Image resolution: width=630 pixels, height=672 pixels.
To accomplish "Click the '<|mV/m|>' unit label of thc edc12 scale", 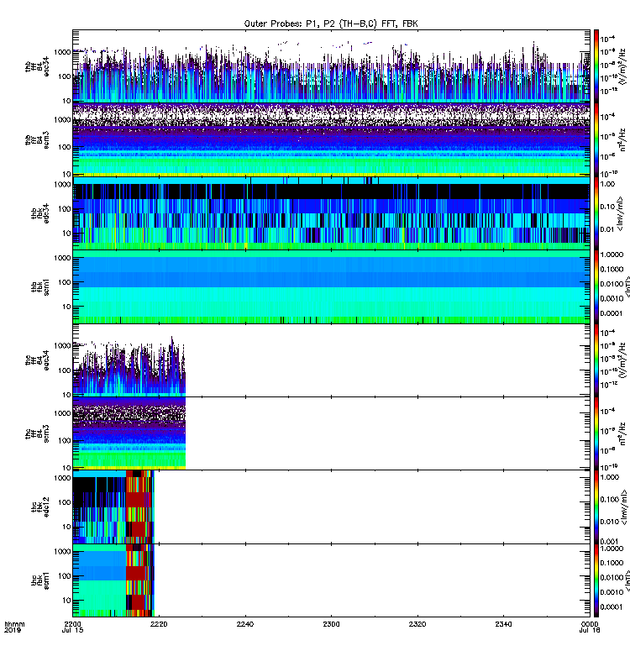I will tap(625, 507).
